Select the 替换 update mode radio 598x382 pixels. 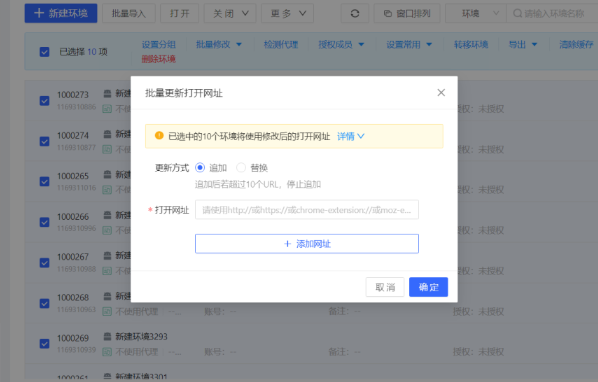coord(241,168)
